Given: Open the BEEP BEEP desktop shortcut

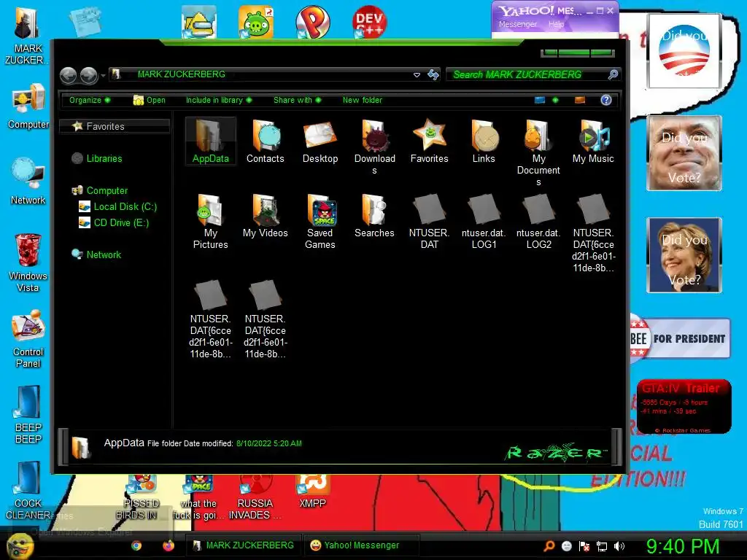Looking at the screenshot, I should [x=28, y=414].
